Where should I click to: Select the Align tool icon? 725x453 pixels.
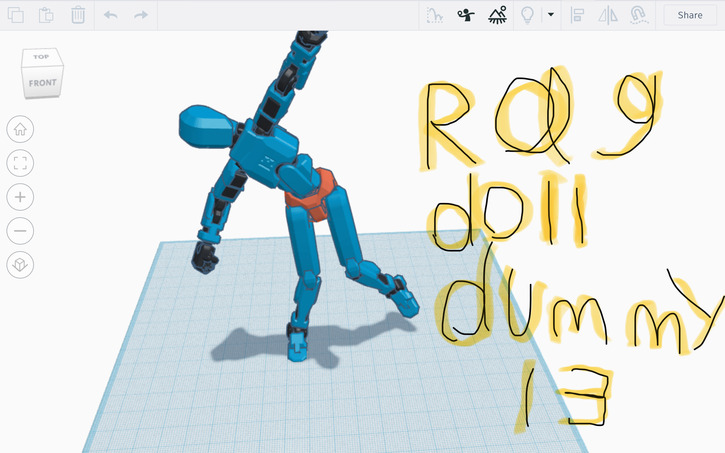click(x=577, y=15)
